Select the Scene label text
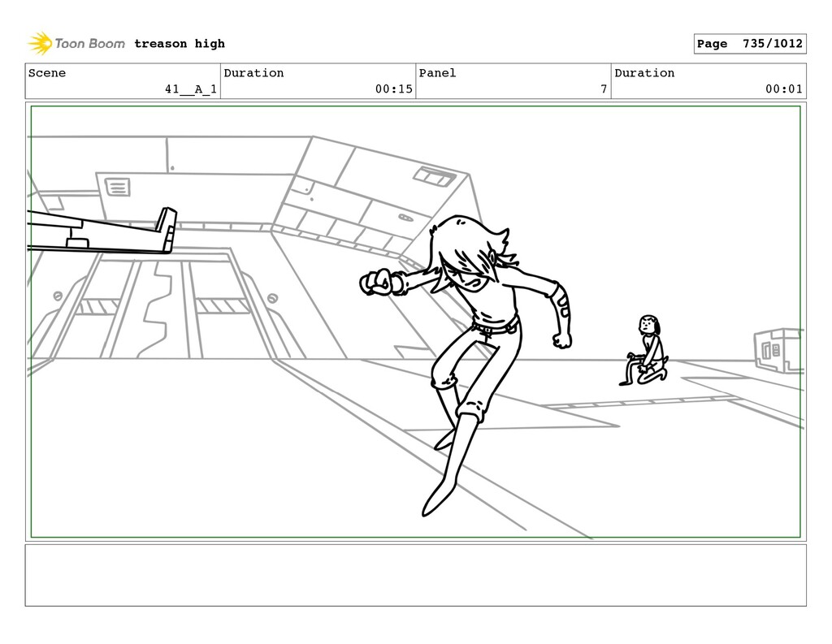 pyautogui.click(x=47, y=72)
